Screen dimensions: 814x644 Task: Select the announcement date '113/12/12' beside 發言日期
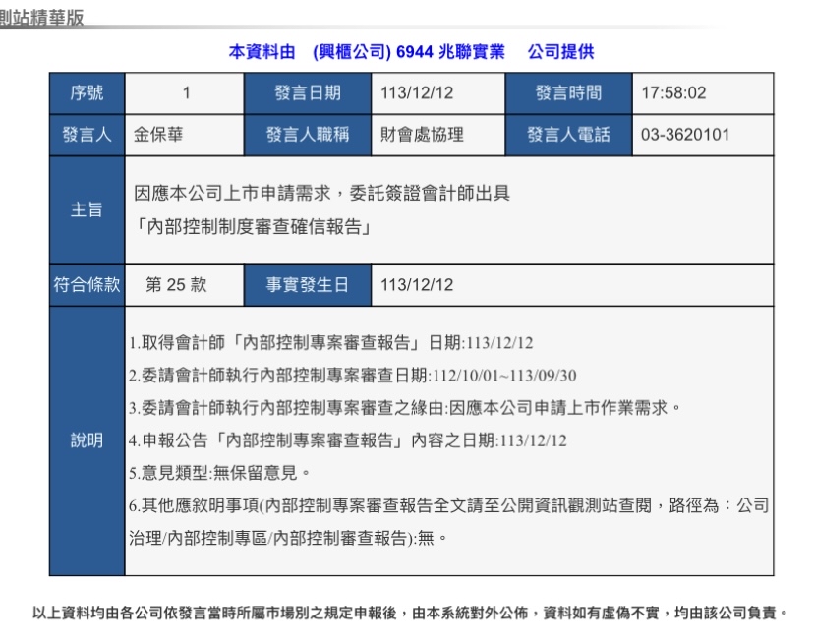[x=417, y=93]
